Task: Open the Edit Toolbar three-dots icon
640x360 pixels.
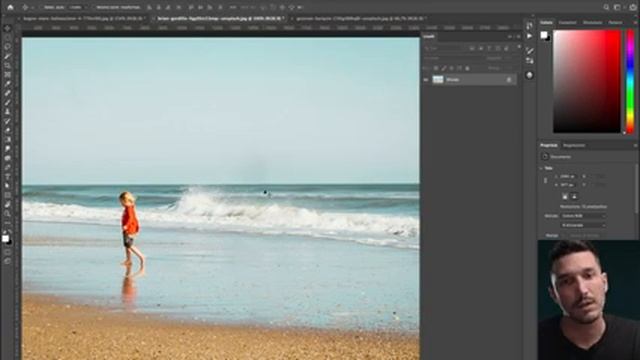Action: 7,223
